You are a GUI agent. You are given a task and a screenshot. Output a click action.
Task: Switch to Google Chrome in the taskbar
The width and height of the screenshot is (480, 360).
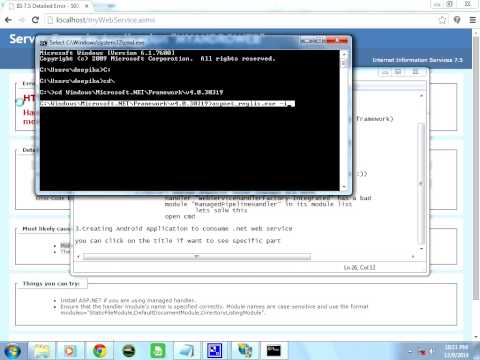click(x=99, y=351)
